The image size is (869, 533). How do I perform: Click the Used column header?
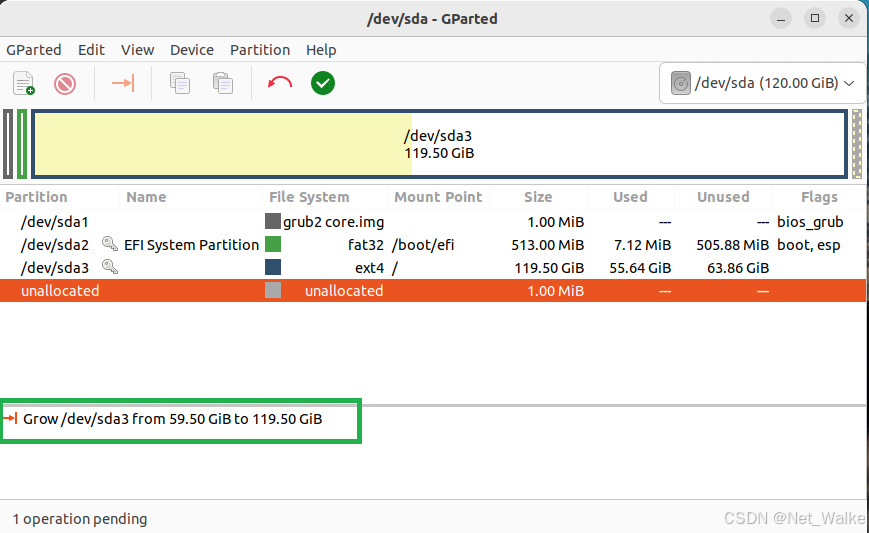click(630, 197)
